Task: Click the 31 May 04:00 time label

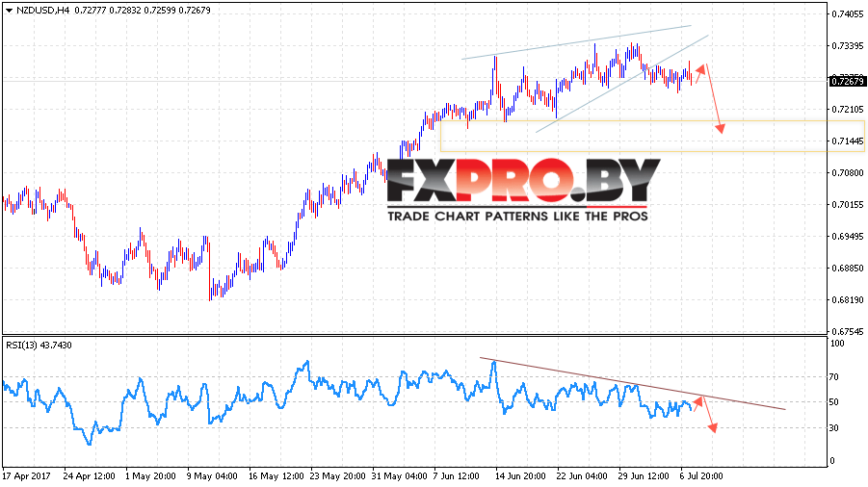Action: point(399,476)
